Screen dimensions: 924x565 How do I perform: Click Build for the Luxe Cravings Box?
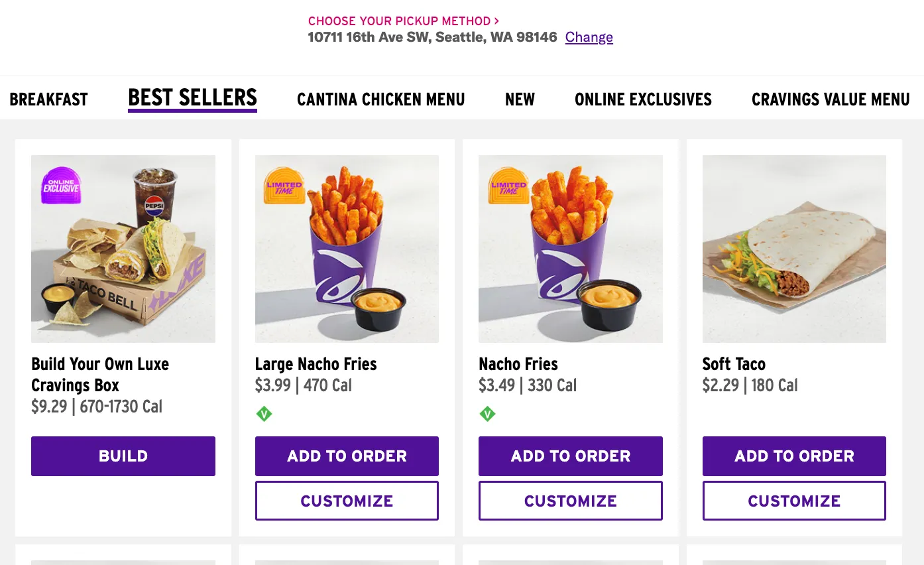pyautogui.click(x=123, y=456)
